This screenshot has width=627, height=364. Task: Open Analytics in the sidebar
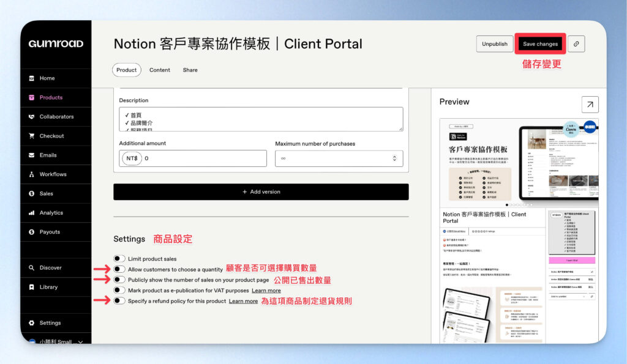(56, 212)
